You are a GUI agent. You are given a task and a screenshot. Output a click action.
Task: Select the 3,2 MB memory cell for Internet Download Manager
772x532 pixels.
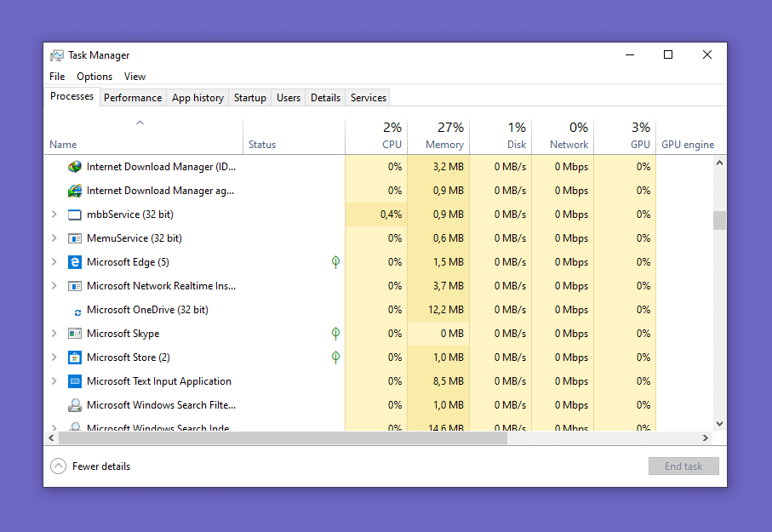(x=438, y=167)
